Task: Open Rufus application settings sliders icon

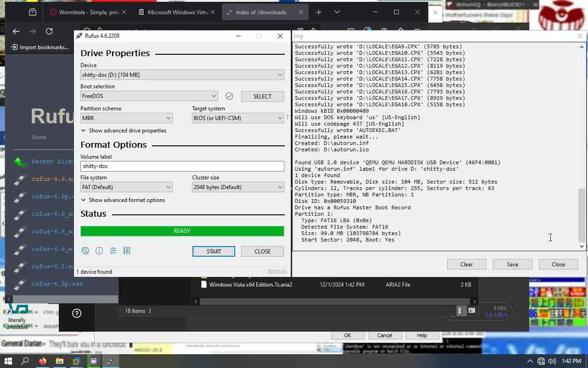Action: pyautogui.click(x=113, y=251)
